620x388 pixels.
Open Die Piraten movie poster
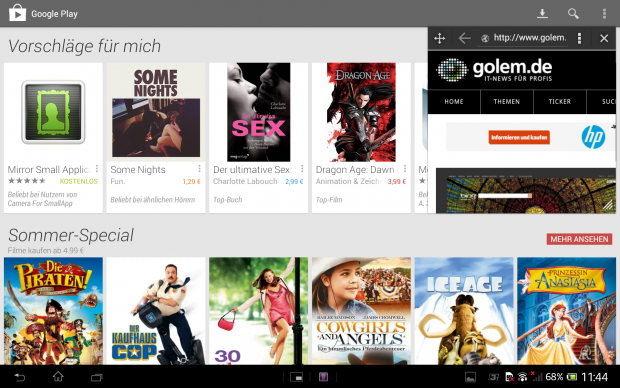pyautogui.click(x=53, y=311)
